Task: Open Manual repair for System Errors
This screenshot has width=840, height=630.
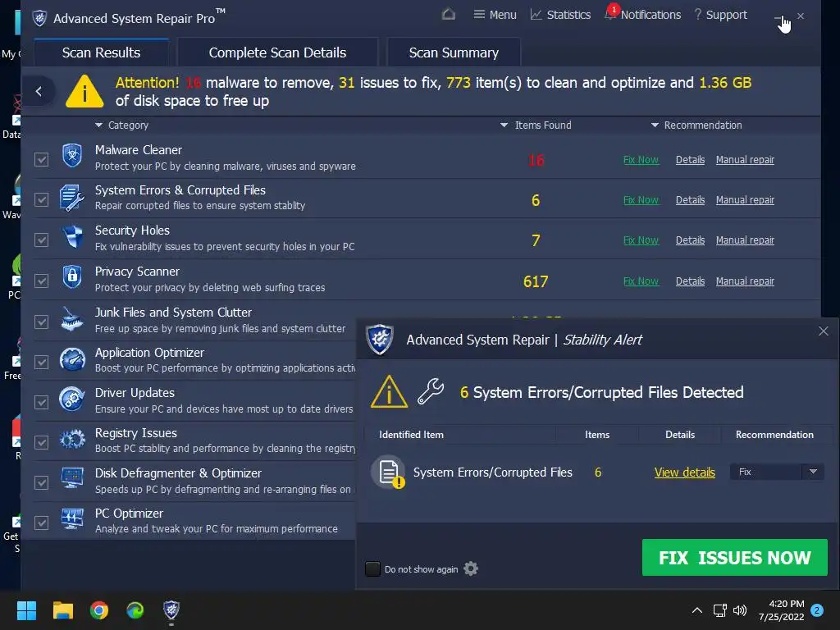Action: (x=745, y=200)
